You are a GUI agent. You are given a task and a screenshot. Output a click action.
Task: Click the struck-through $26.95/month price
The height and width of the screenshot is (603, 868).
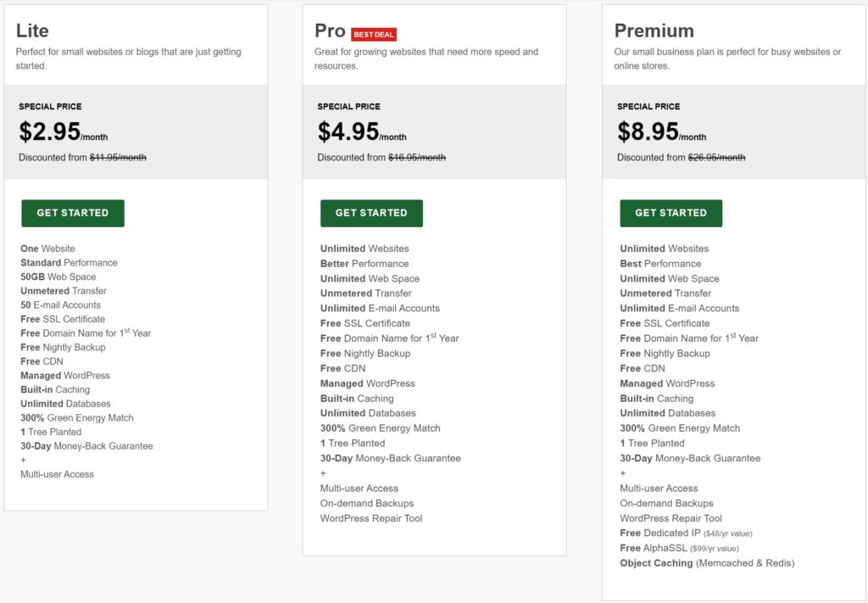click(716, 157)
